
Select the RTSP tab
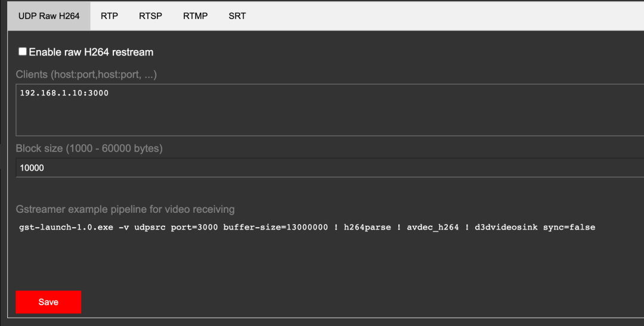pos(150,16)
